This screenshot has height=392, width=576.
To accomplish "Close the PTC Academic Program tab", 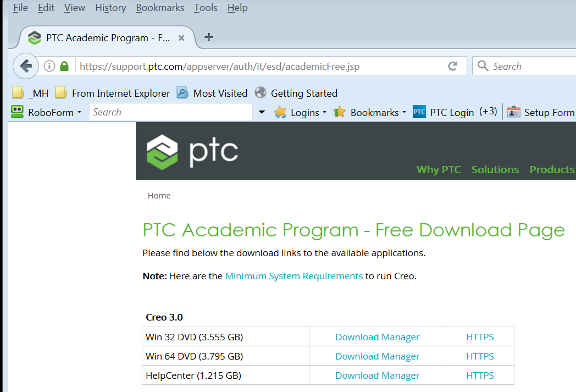I will [x=181, y=38].
